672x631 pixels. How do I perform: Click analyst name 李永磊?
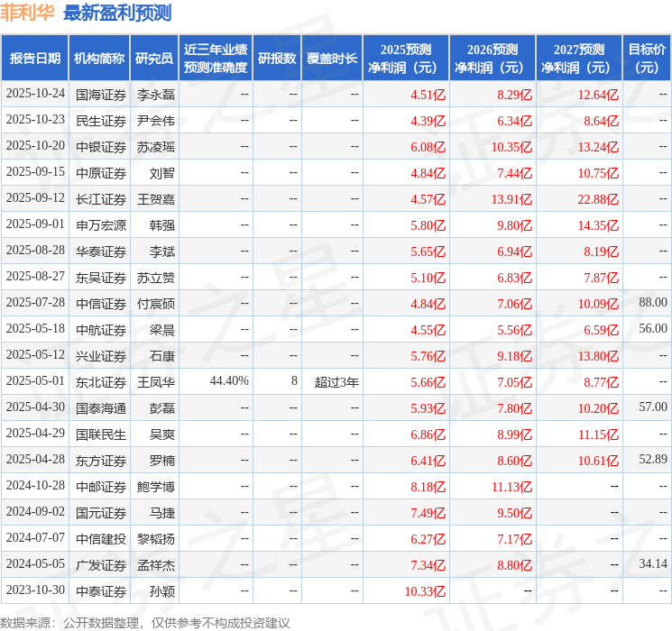155,95
